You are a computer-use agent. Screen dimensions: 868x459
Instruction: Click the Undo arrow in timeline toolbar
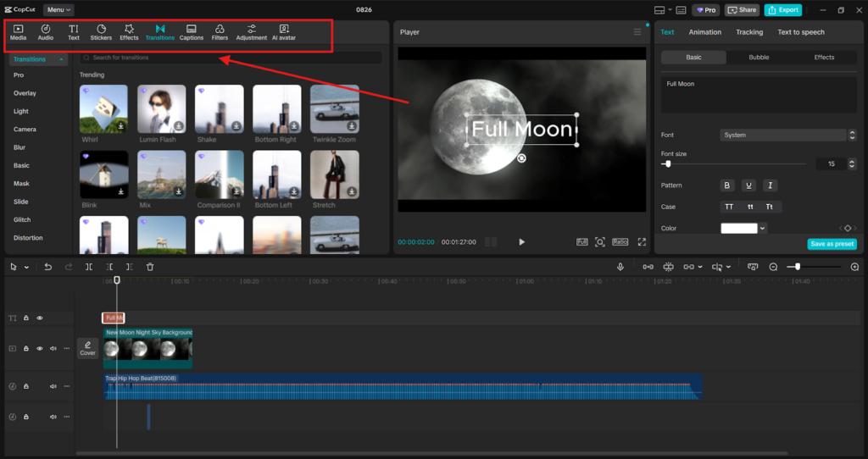pyautogui.click(x=47, y=267)
